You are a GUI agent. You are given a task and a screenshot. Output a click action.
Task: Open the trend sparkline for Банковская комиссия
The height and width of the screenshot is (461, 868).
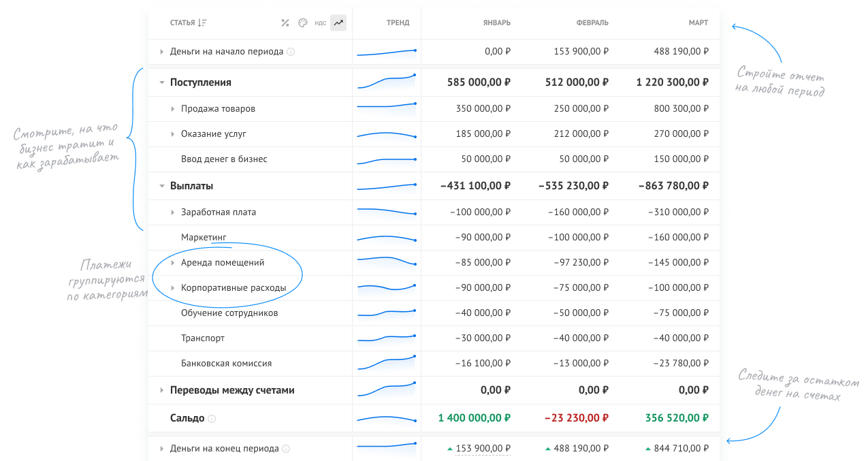pyautogui.click(x=386, y=363)
